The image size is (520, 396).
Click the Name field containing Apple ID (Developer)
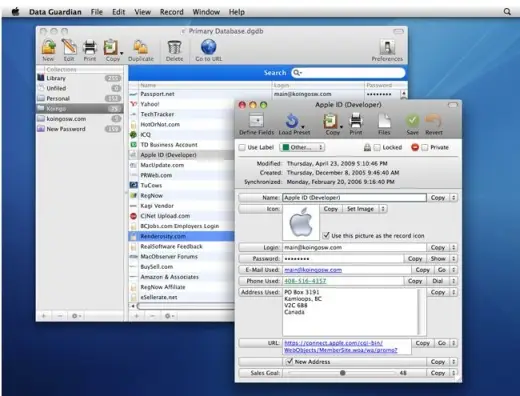coord(355,198)
